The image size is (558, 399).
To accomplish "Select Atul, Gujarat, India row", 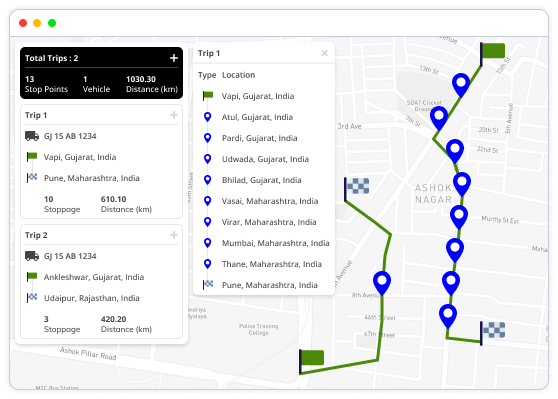I will tap(257, 117).
